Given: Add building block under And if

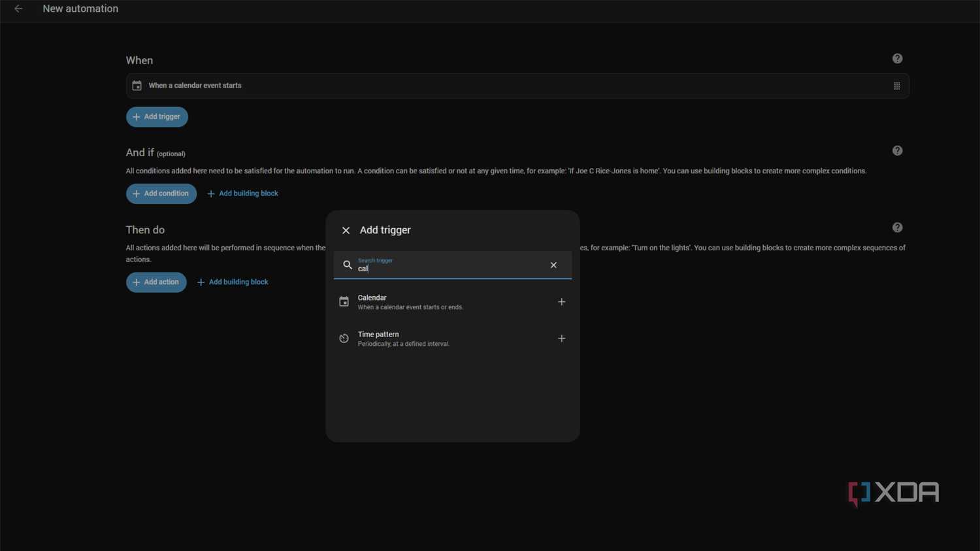Looking at the screenshot, I should (242, 193).
